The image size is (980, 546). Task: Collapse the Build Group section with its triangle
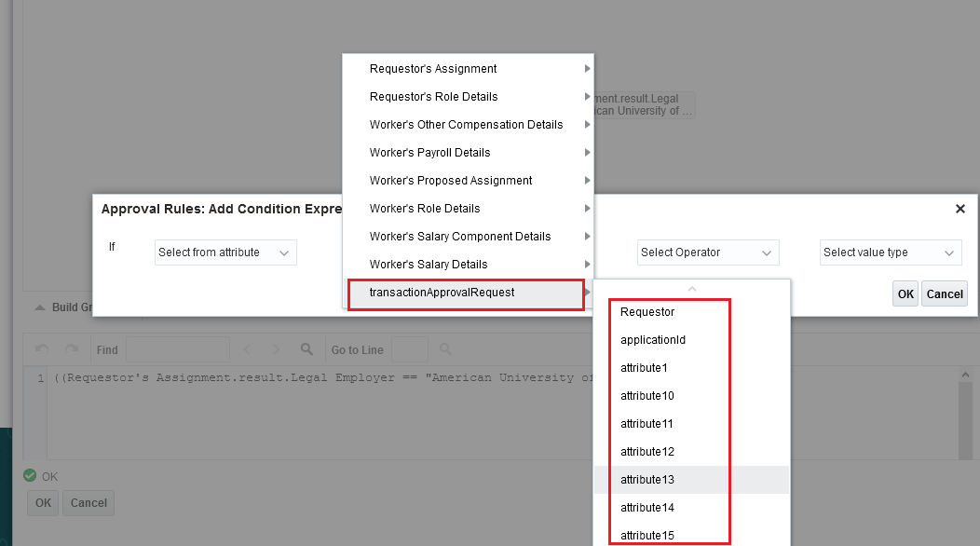[39, 307]
